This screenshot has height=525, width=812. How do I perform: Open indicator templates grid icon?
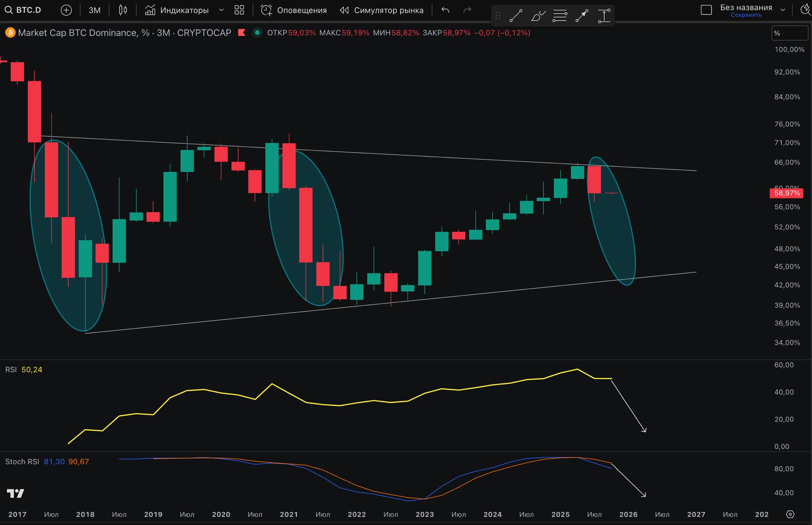pos(239,10)
